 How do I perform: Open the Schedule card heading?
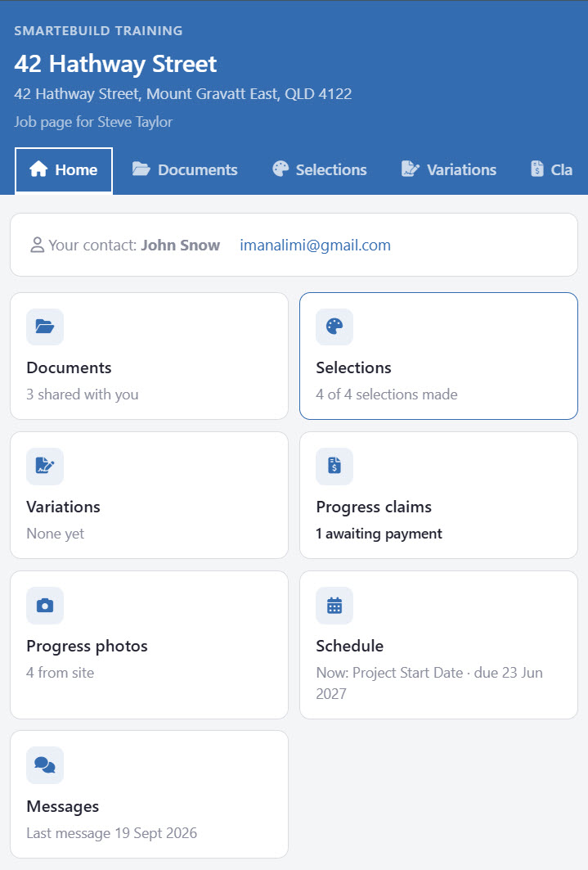(x=350, y=646)
